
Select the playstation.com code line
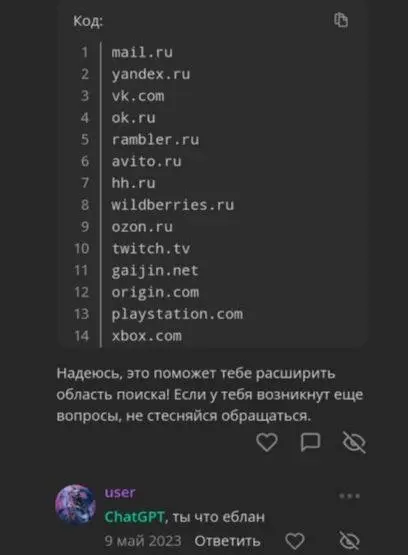pyautogui.click(x=177, y=314)
